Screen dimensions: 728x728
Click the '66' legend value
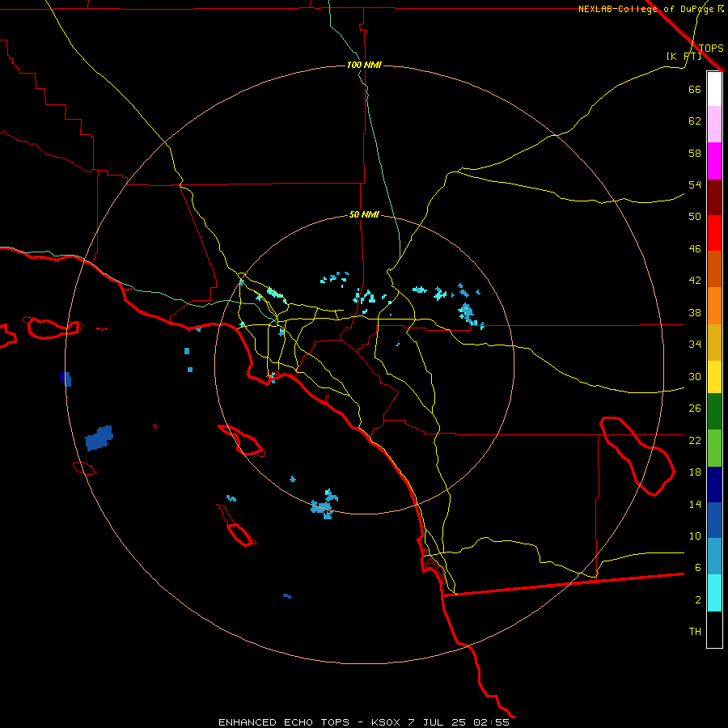click(x=695, y=89)
